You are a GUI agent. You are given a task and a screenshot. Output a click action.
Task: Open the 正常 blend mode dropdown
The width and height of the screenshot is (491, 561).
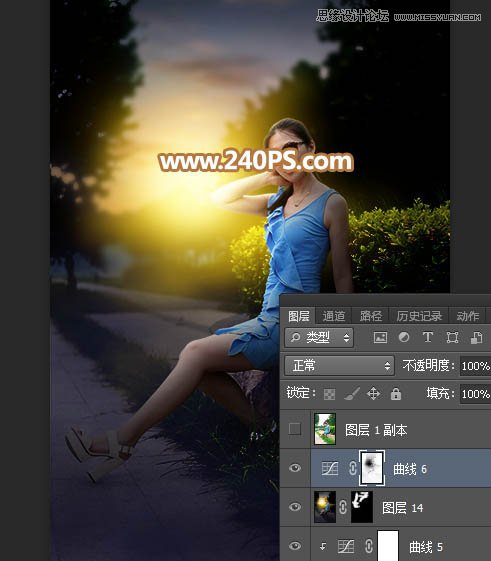tap(339, 366)
